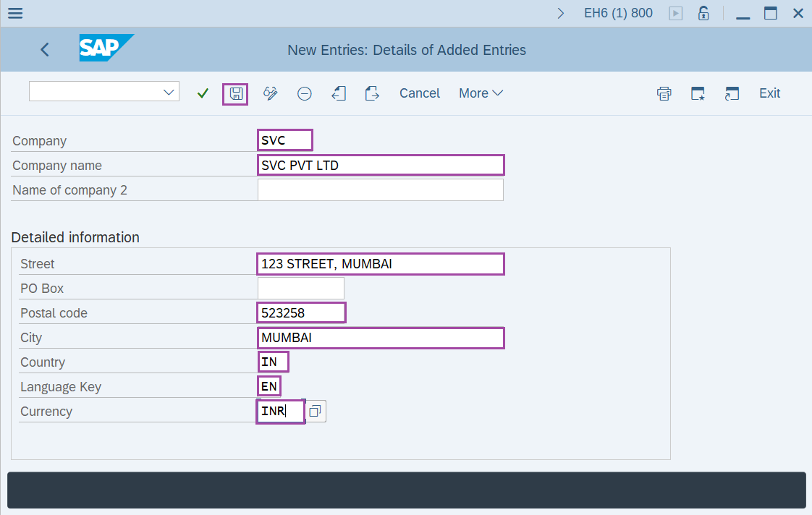The width and height of the screenshot is (812, 515).
Task: Click the Delete entry minus icon
Action: tap(304, 93)
